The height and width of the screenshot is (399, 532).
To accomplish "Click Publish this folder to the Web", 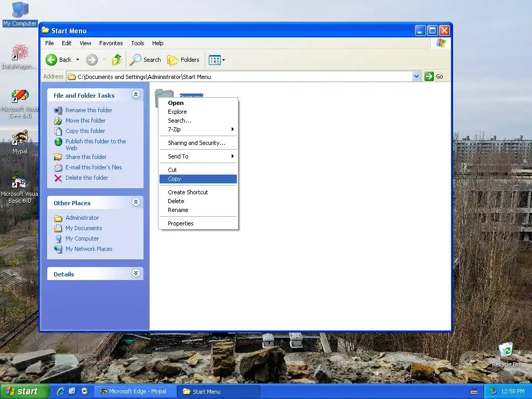I will pos(96,144).
